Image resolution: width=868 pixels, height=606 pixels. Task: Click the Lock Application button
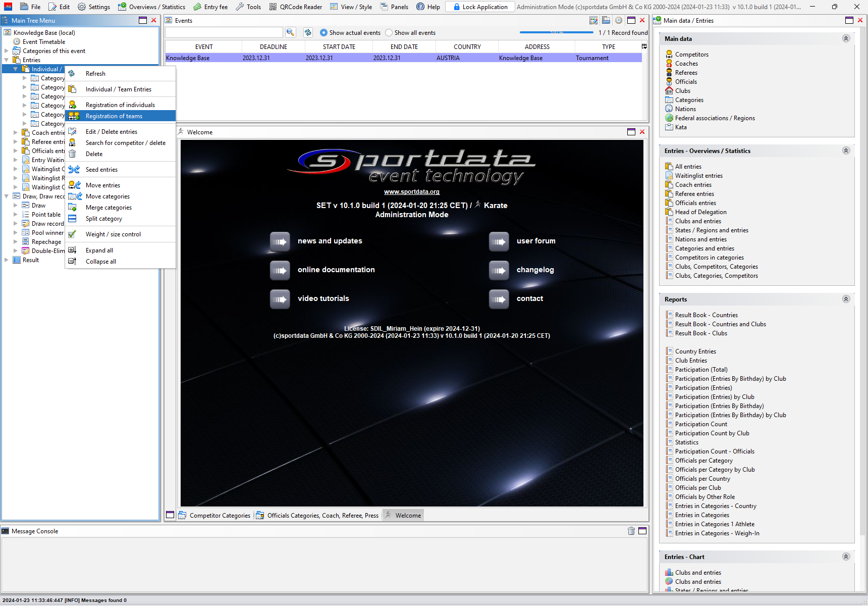click(x=480, y=7)
